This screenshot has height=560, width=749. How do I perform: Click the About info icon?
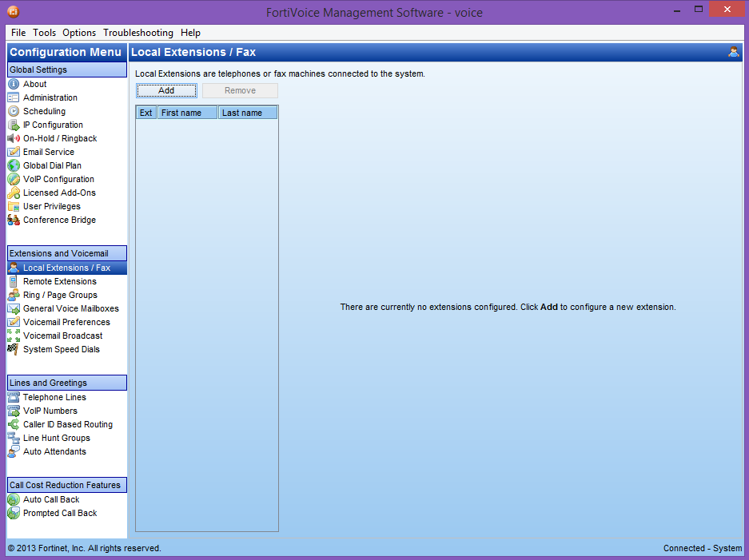click(14, 84)
